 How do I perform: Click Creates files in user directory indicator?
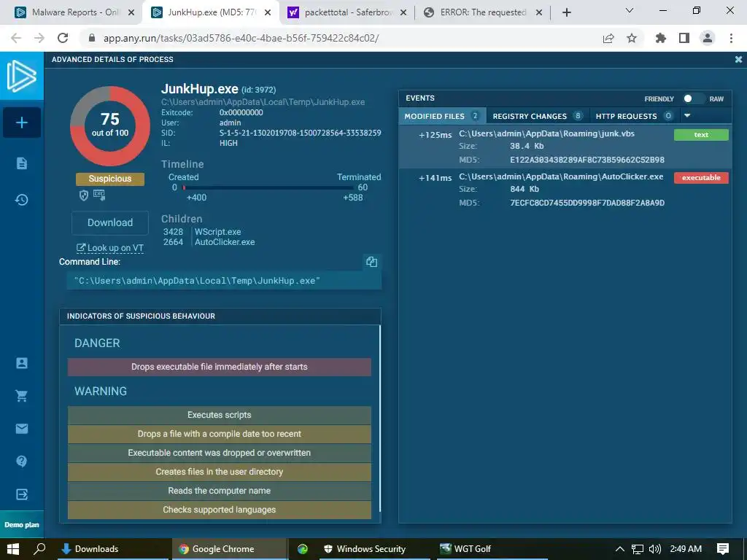tap(219, 472)
